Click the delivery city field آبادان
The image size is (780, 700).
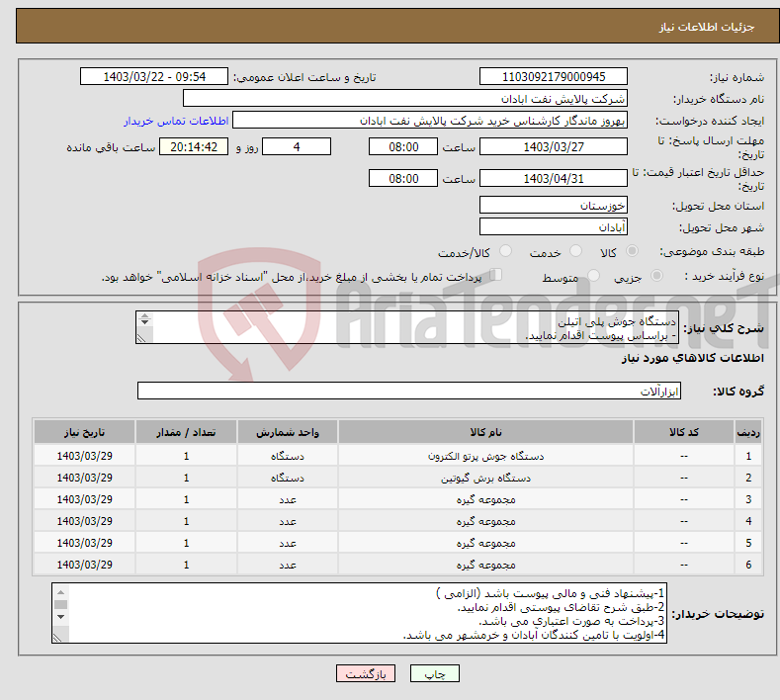pos(554,226)
